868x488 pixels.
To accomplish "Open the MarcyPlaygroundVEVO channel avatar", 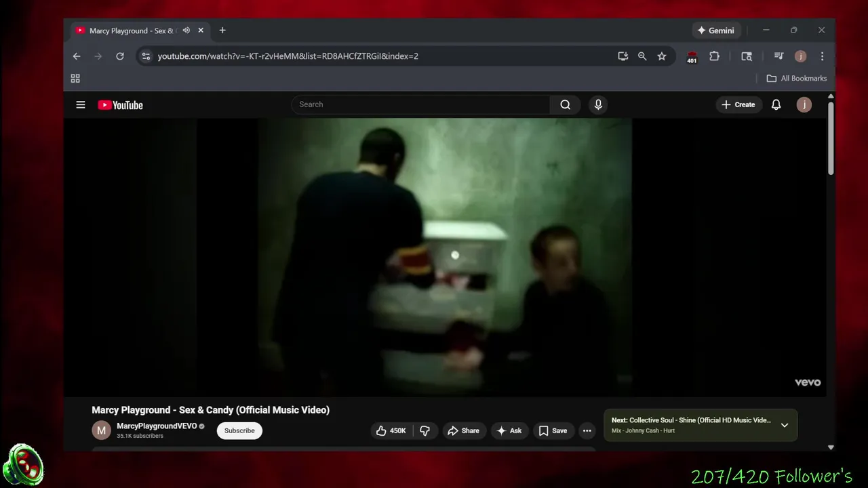I will point(101,430).
